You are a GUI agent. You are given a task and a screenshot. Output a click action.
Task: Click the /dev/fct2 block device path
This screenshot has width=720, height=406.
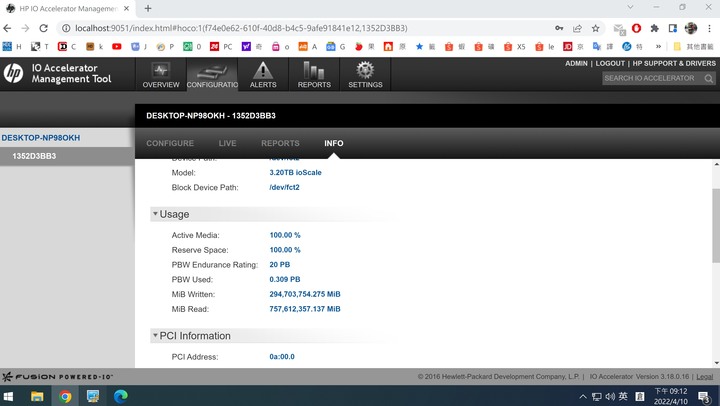284,187
